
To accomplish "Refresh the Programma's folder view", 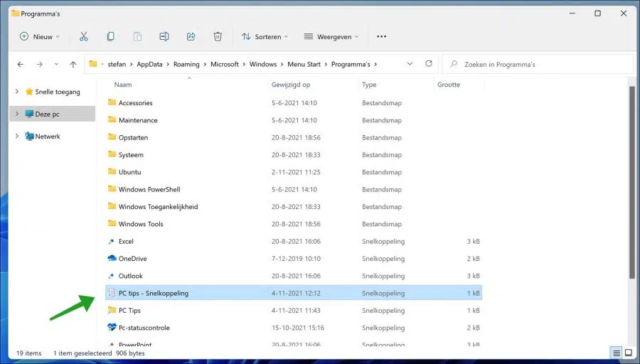I will pos(429,64).
